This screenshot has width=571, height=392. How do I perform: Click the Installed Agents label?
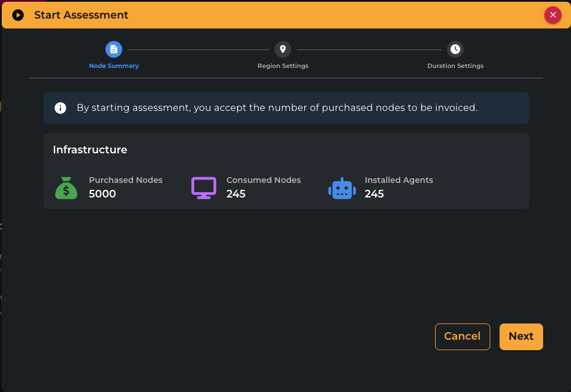pyautogui.click(x=398, y=180)
